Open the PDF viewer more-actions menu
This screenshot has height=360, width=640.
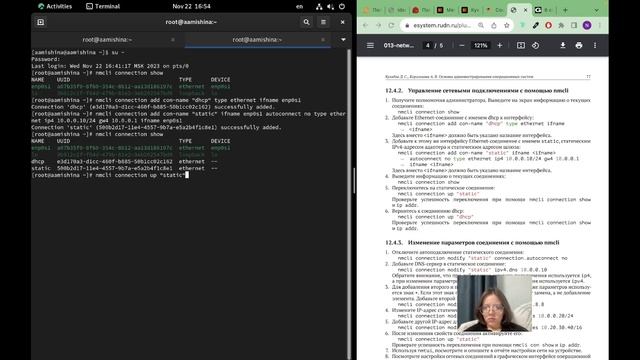point(595,45)
